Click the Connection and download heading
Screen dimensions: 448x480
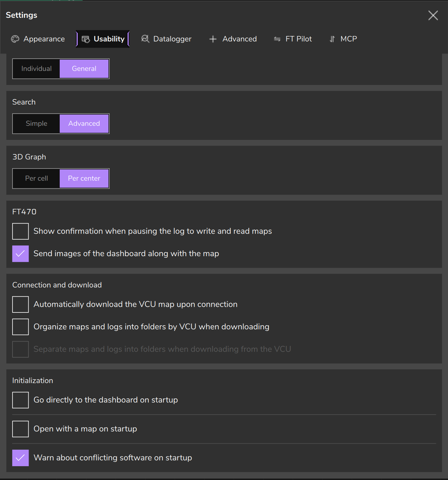[x=57, y=285]
